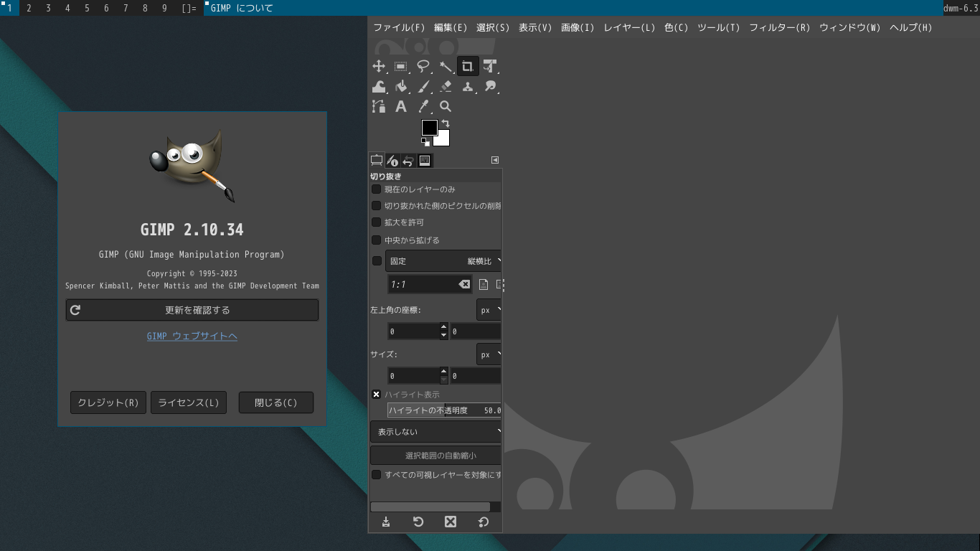The width and height of the screenshot is (980, 551).
Task: Open the ヘルプ(H) menu
Action: click(910, 27)
